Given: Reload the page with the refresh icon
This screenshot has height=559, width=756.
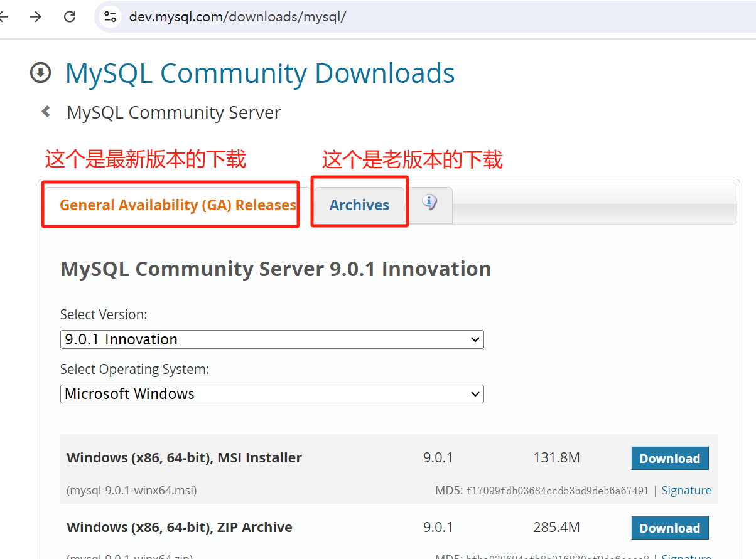Looking at the screenshot, I should tap(70, 17).
